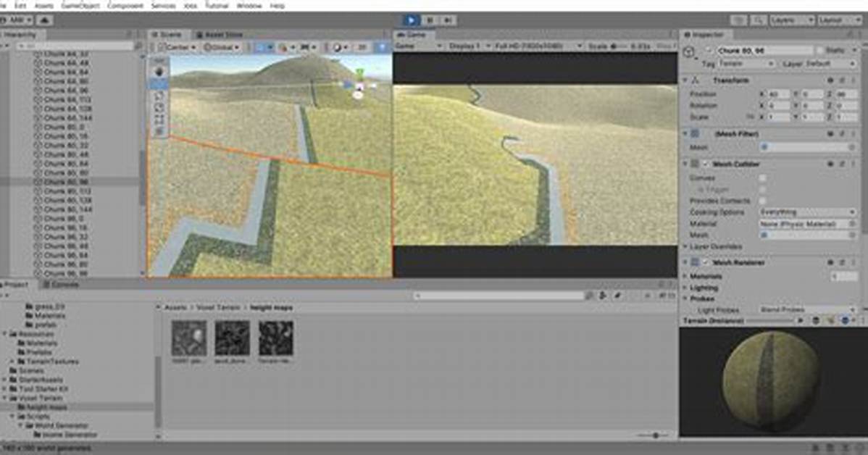The width and height of the screenshot is (868, 455).
Task: Click the Step frame button
Action: point(448,20)
